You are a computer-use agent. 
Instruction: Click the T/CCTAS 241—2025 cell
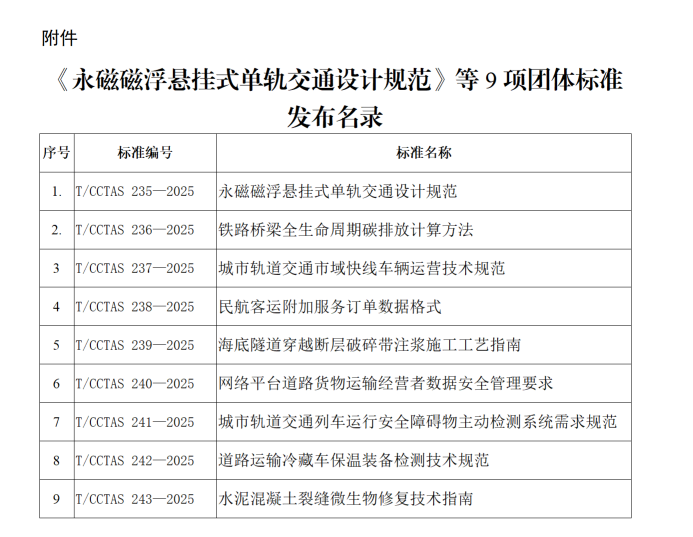[x=135, y=422]
